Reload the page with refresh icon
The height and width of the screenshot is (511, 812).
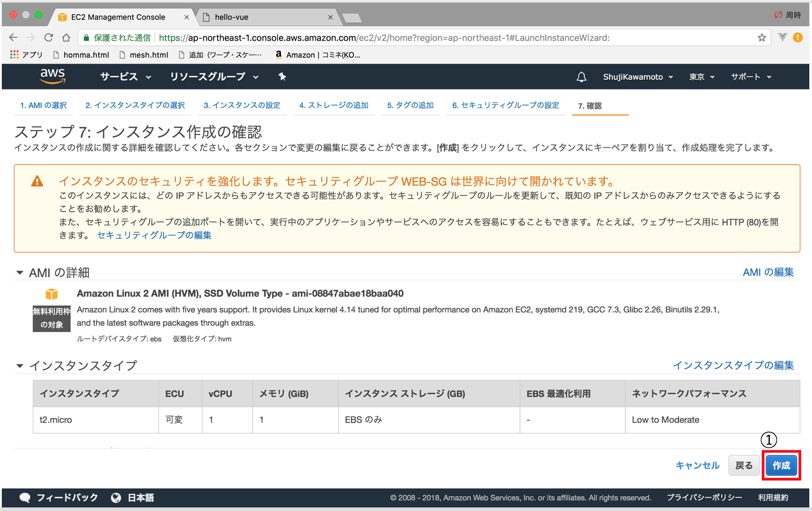coord(48,38)
